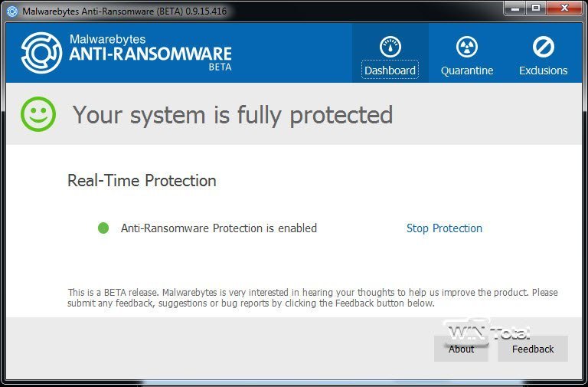588x387 pixels.
Task: Click the green protection status dot
Action: tap(103, 228)
